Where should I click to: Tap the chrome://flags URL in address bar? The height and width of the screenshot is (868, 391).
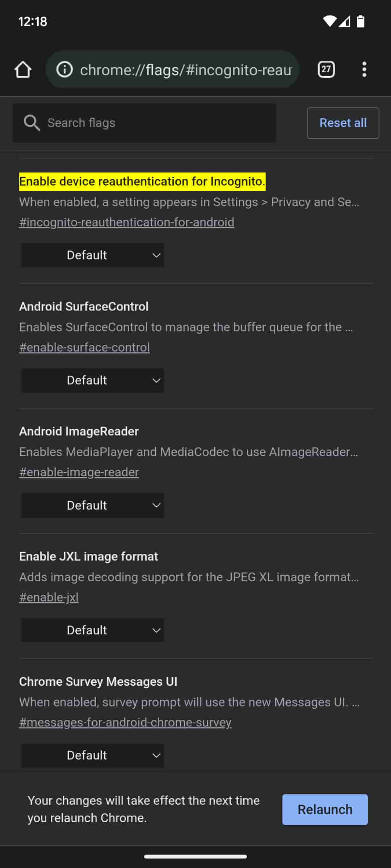coord(185,69)
